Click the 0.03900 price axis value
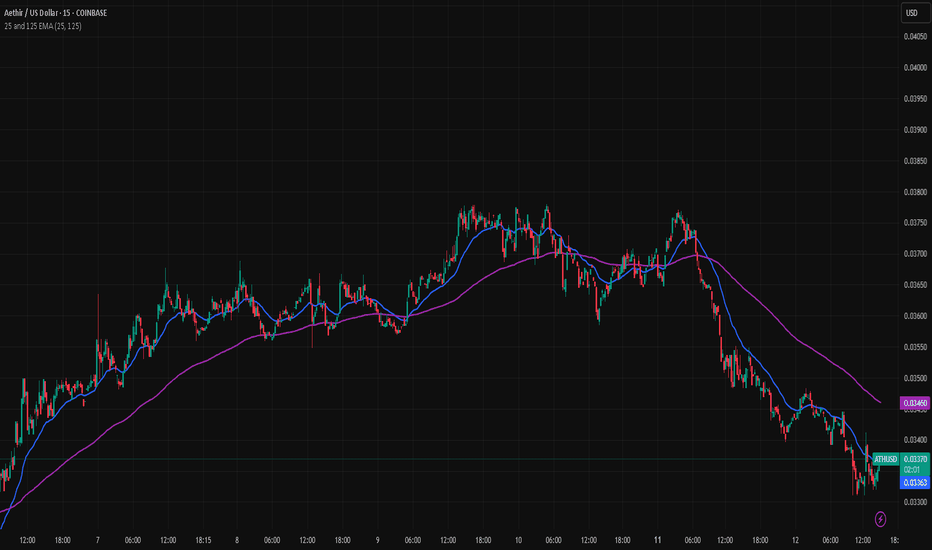The height and width of the screenshot is (550, 932). tap(915, 130)
